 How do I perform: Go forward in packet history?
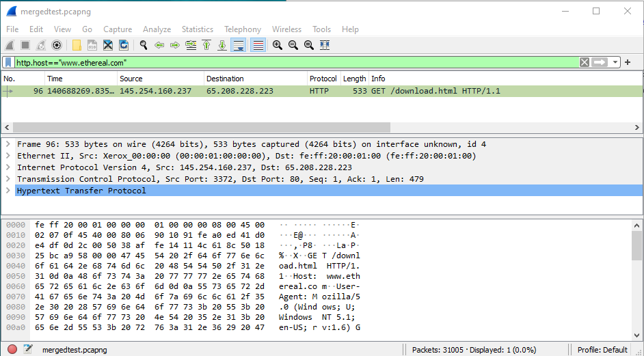point(175,45)
